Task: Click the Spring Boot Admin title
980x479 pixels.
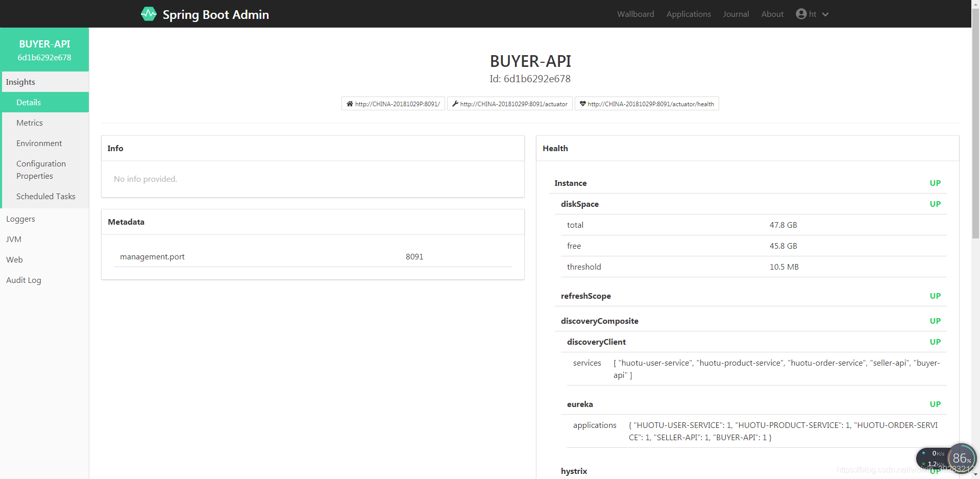Action: point(215,14)
